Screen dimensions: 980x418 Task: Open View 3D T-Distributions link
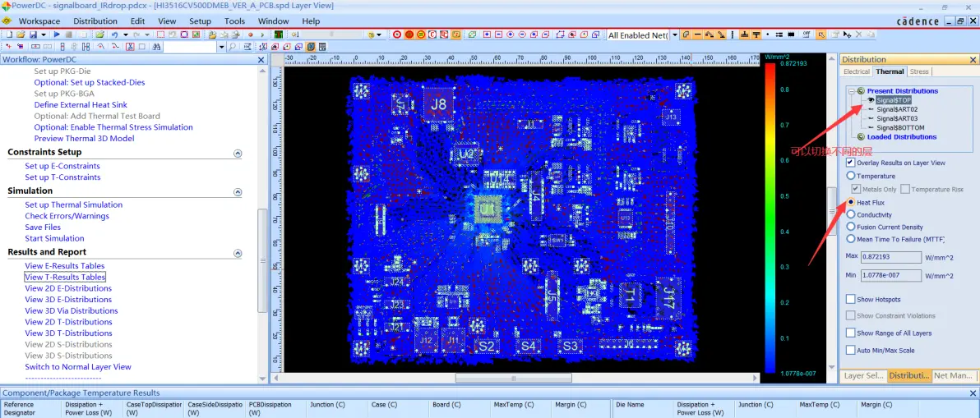(x=69, y=333)
